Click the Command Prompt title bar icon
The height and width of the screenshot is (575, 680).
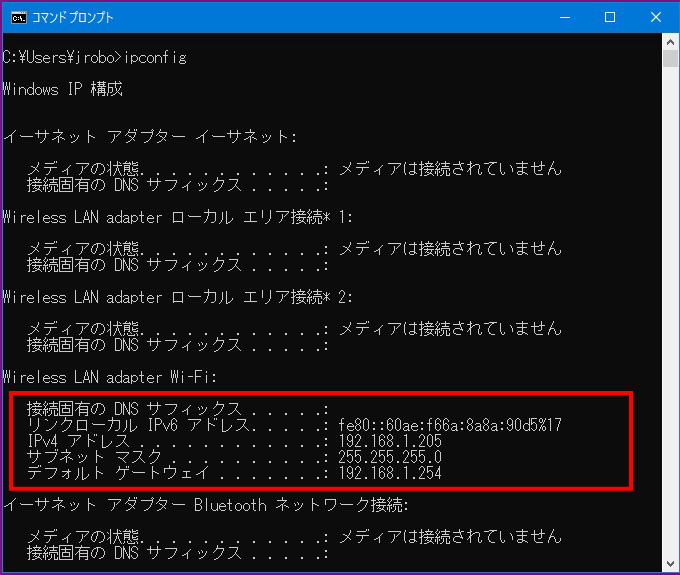[19, 18]
